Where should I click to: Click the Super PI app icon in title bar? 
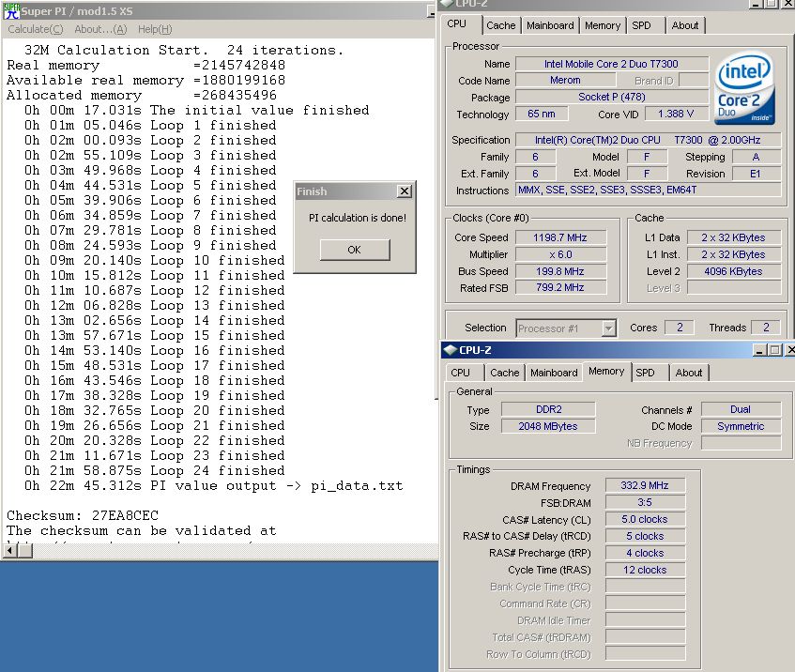tap(11, 10)
